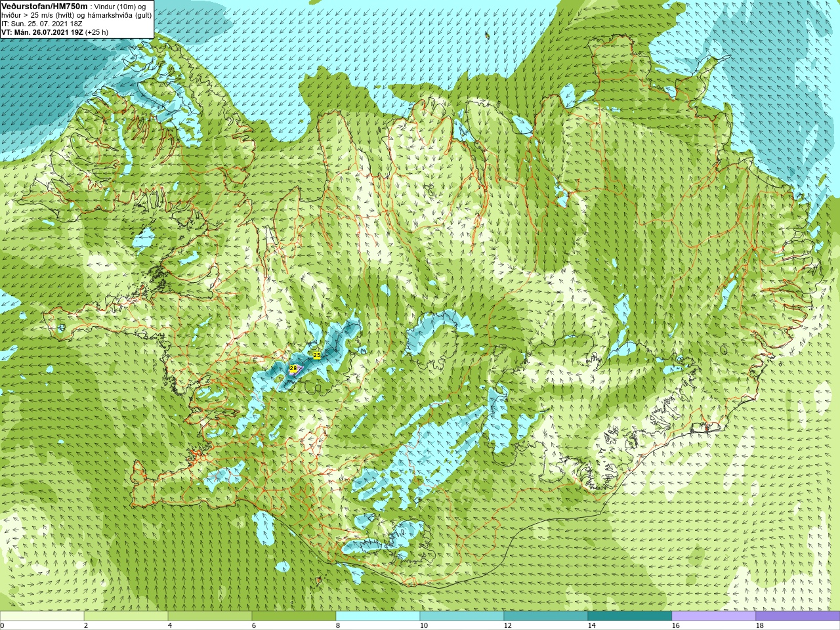840x630 pixels.
Task: Click the legend scale label '10'
Action: pos(424,625)
